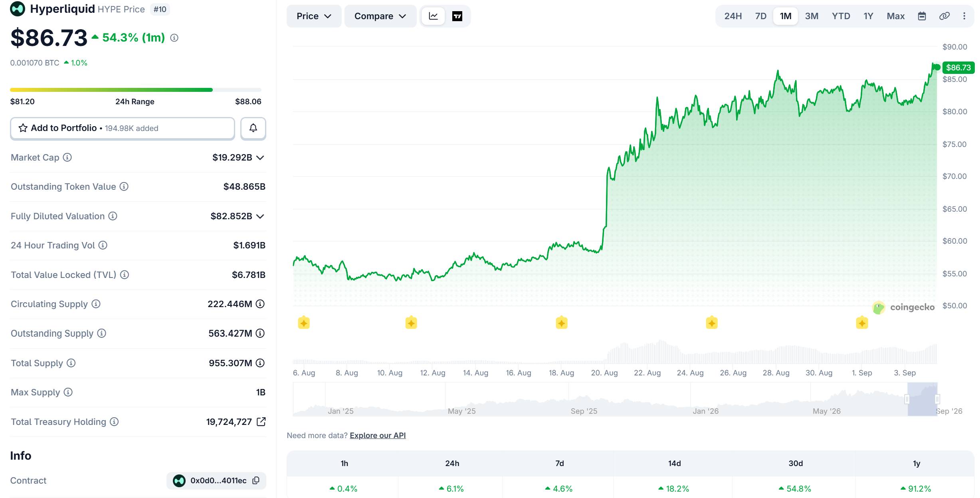Click the $19.292B market cap value
Screen dimensions: 980x498
click(x=232, y=157)
